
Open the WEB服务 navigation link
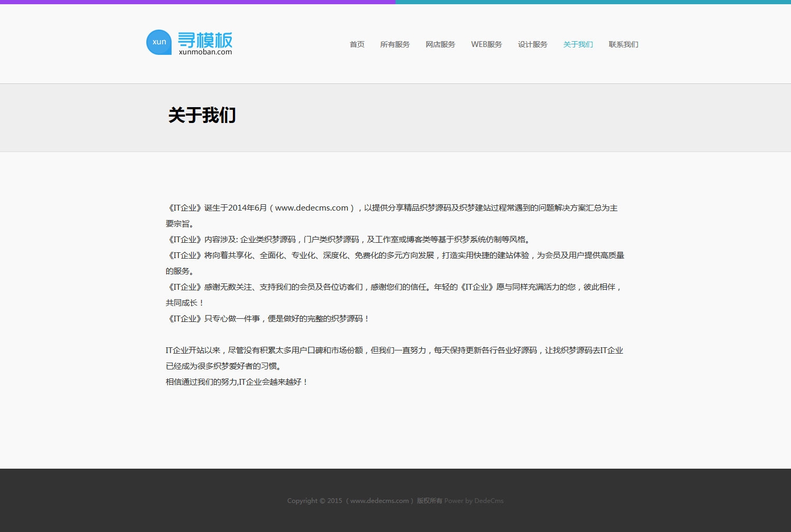(486, 44)
